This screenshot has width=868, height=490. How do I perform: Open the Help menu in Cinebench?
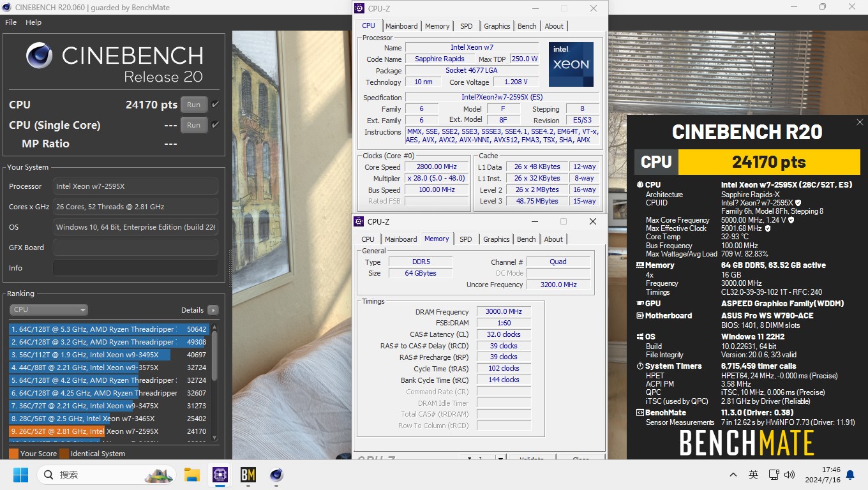click(33, 22)
